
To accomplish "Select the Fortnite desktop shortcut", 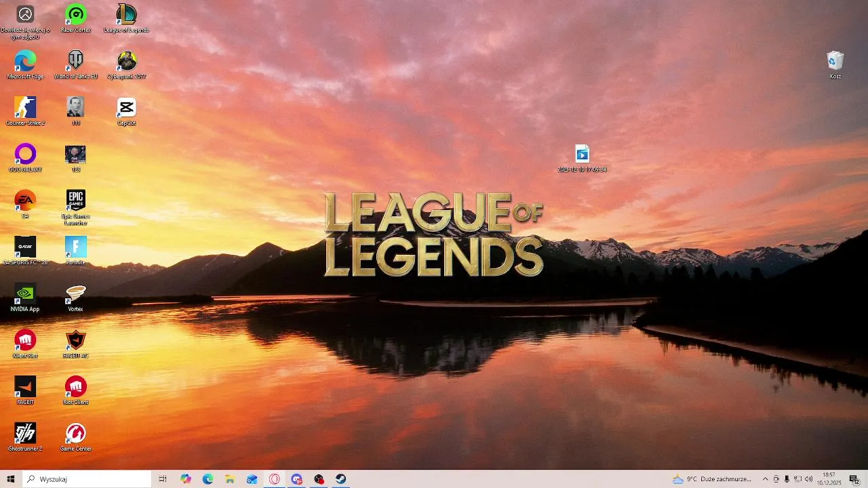I will (x=76, y=251).
